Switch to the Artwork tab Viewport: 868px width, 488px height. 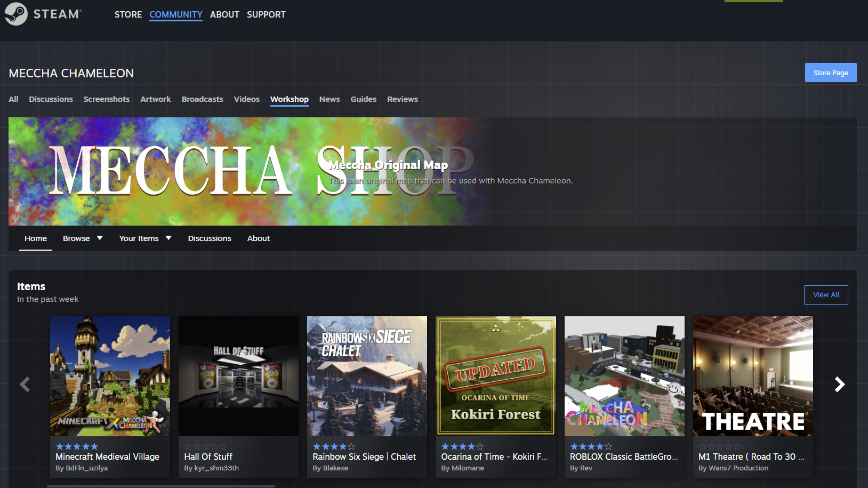156,99
